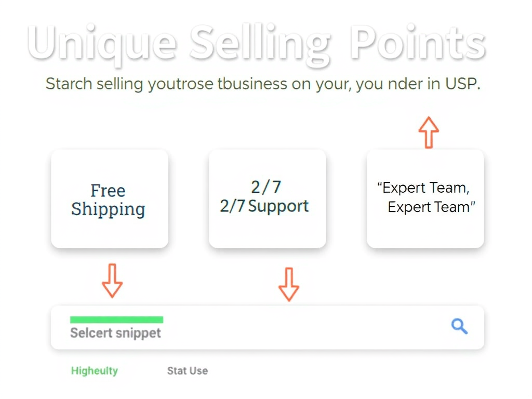Switch to the Stat Use tab
Viewport: 532px width, 399px height.
click(x=187, y=371)
